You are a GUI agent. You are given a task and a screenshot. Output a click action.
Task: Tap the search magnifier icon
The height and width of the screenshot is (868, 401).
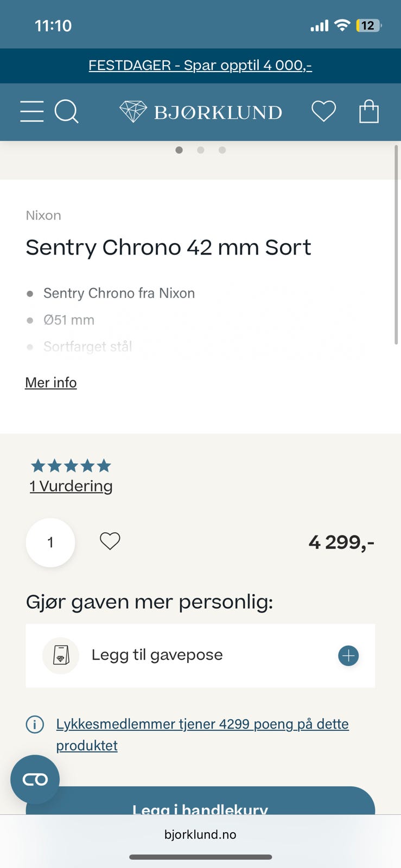pos(67,112)
